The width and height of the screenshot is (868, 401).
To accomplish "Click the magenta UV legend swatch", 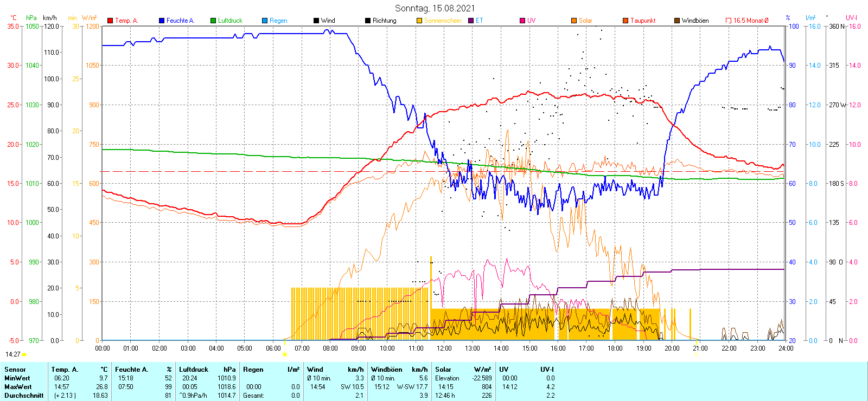I will pyautogui.click(x=522, y=21).
